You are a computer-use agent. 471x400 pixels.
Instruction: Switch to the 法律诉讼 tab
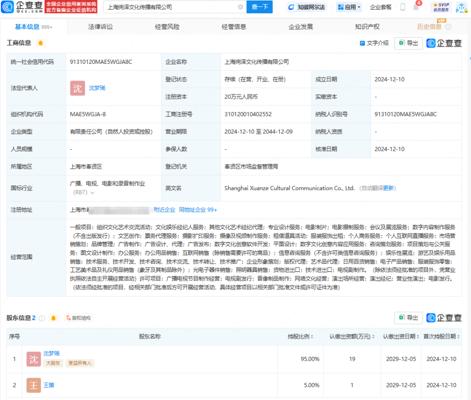(x=100, y=27)
